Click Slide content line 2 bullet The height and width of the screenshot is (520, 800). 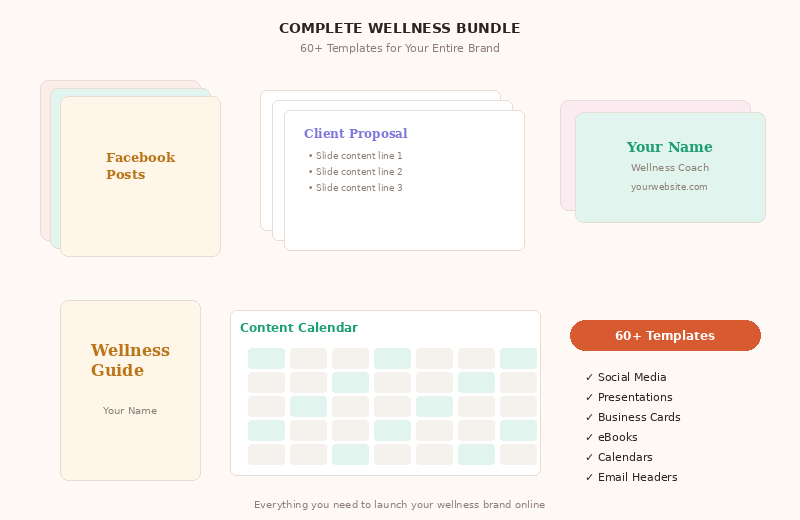356,172
